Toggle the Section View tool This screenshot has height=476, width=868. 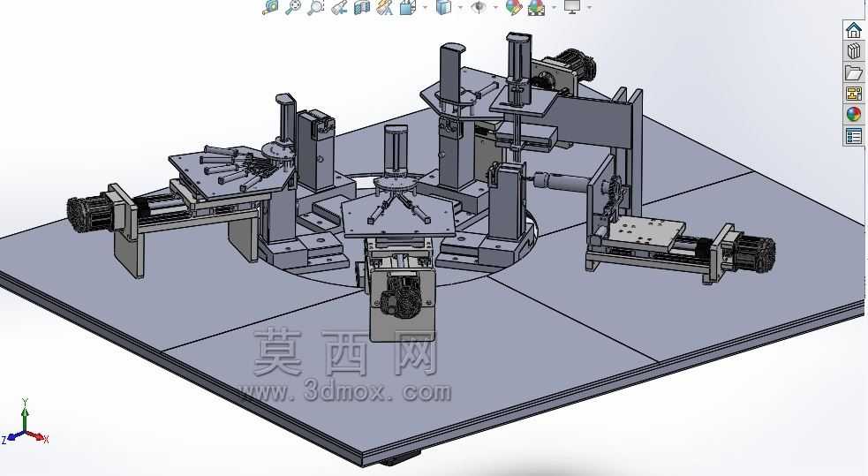(x=361, y=7)
